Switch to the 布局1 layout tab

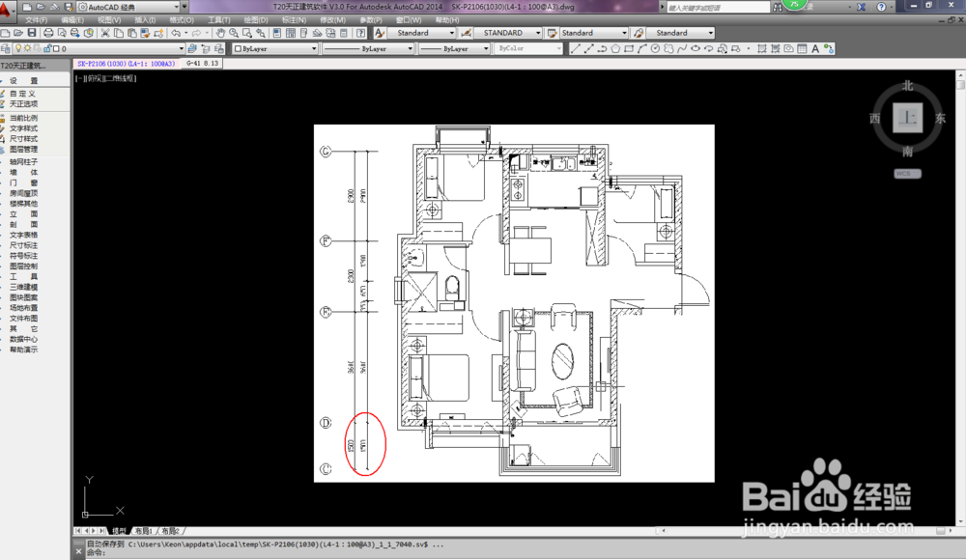pos(144,530)
